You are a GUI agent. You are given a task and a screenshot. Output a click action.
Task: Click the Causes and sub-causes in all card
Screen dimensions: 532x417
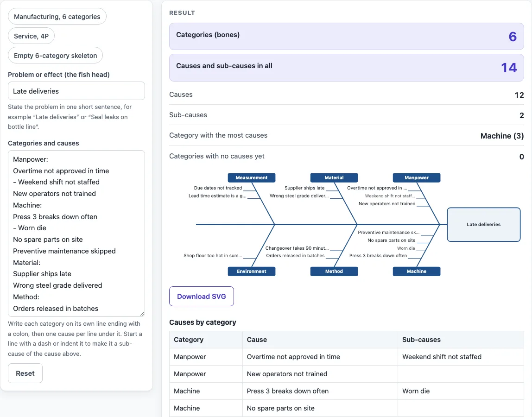pos(347,68)
